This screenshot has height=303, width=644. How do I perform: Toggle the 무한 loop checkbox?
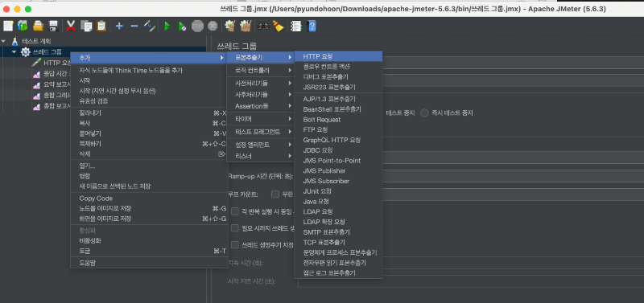[275, 194]
